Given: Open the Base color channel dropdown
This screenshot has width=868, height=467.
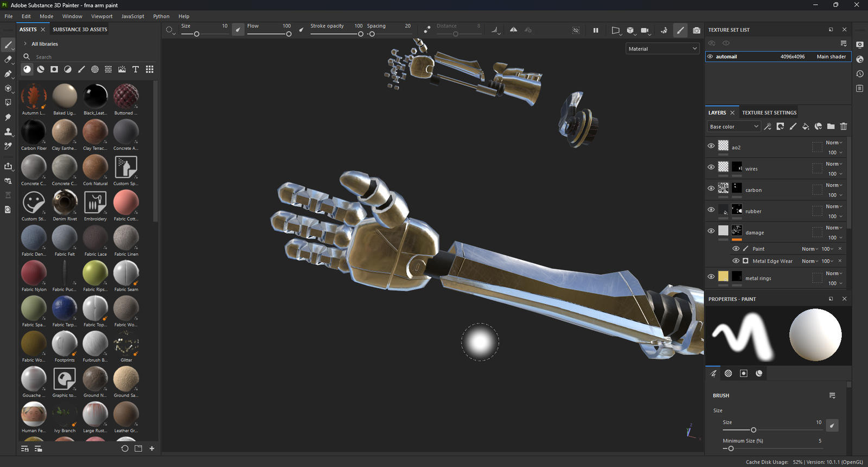Looking at the screenshot, I should (733, 127).
